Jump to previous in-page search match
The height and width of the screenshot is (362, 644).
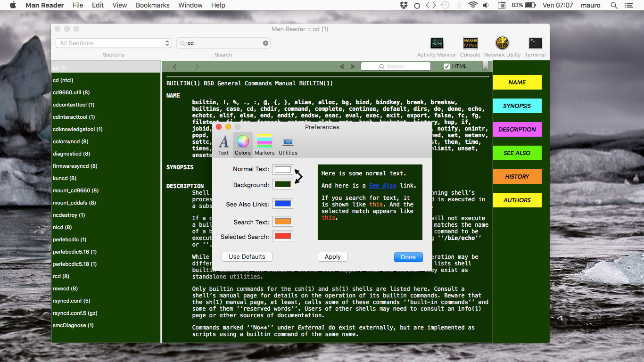tap(342, 66)
